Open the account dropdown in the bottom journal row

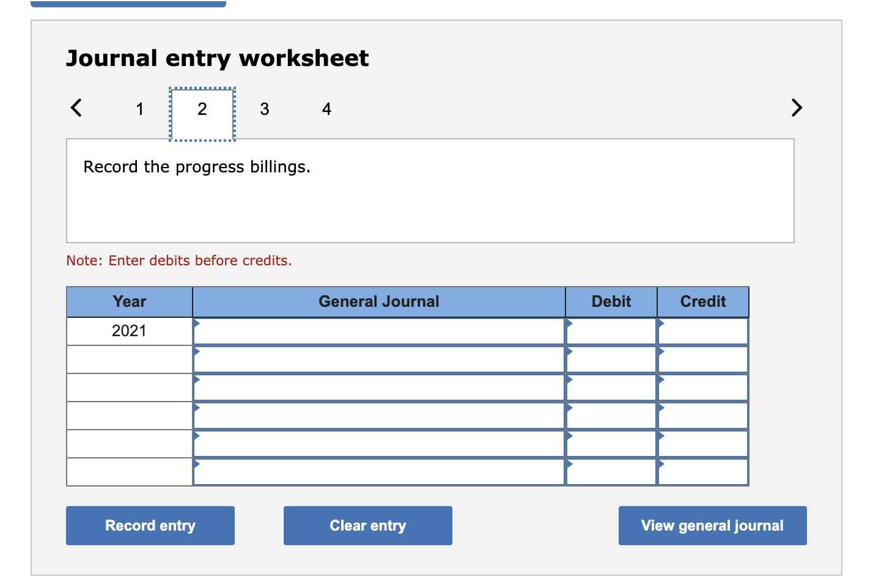coord(197,464)
